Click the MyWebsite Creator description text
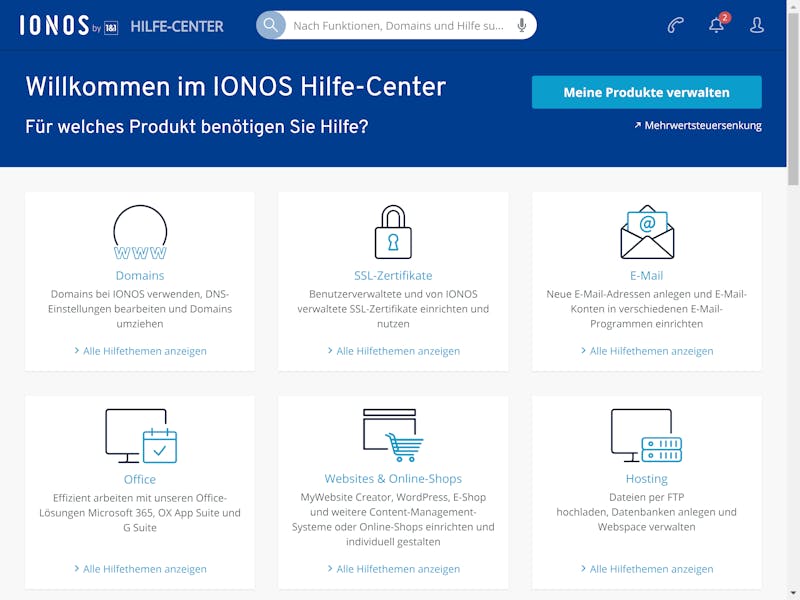Viewport: 800px width, 600px height. click(393, 519)
